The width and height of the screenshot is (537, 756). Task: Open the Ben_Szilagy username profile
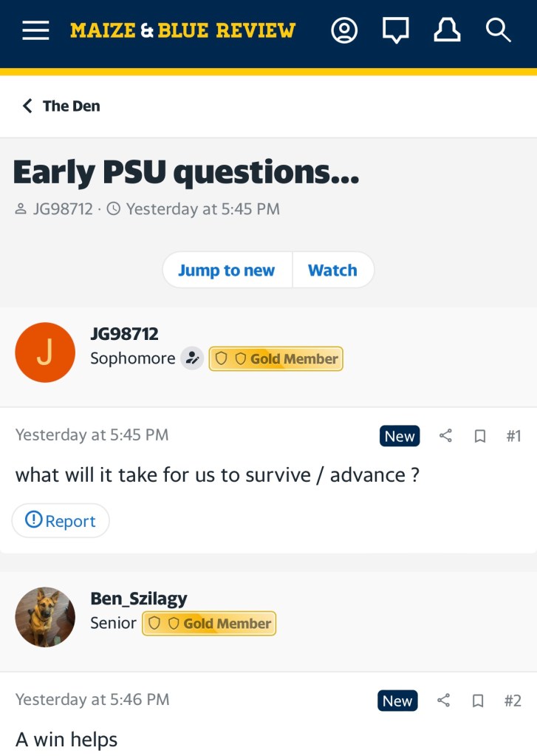139,599
